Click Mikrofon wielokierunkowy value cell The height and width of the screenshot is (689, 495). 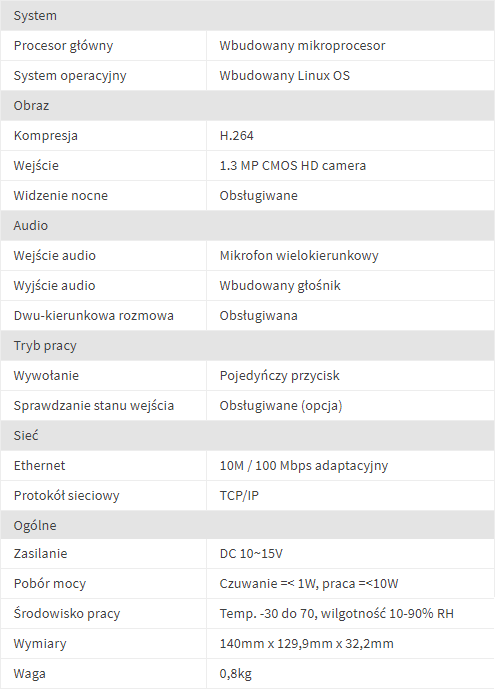click(350, 256)
